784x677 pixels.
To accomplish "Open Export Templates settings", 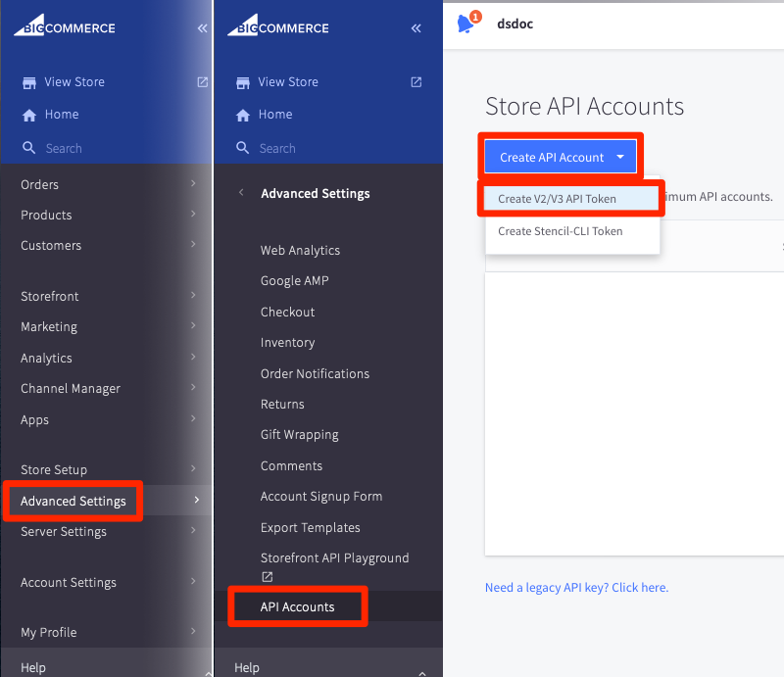I will coord(310,527).
